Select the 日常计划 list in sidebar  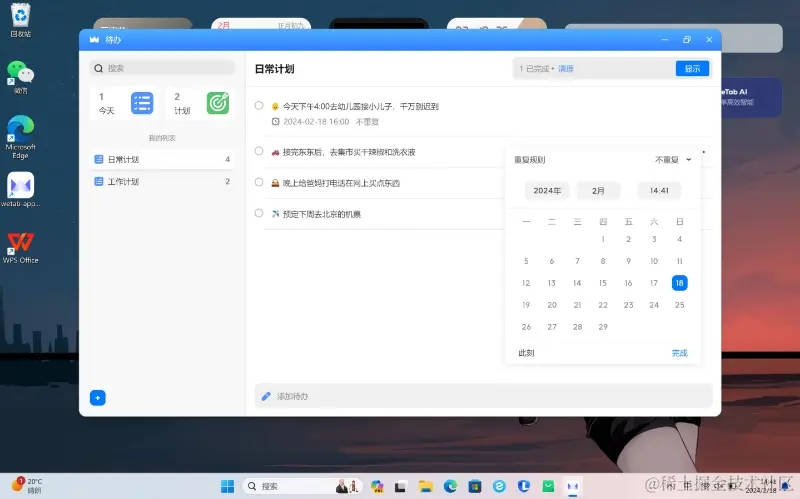coord(162,159)
